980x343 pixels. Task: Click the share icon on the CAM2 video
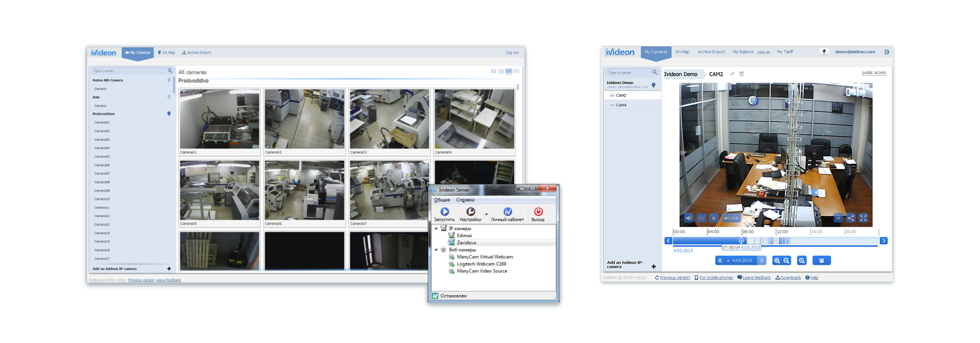(x=851, y=218)
